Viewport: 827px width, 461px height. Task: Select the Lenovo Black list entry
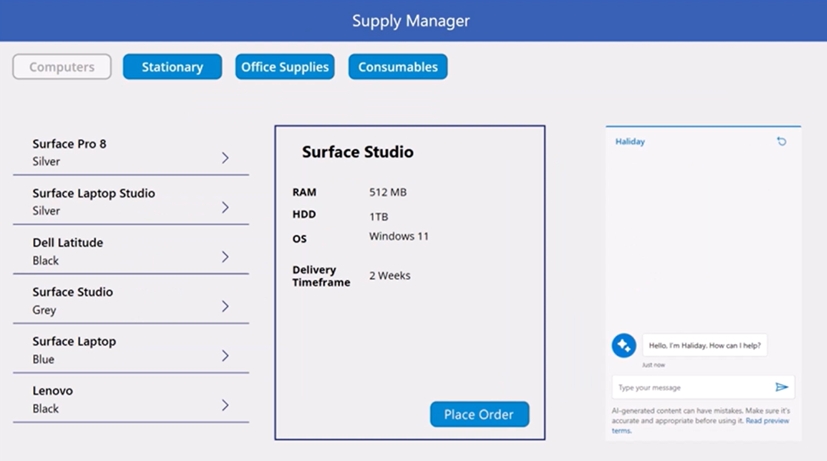tap(110, 399)
